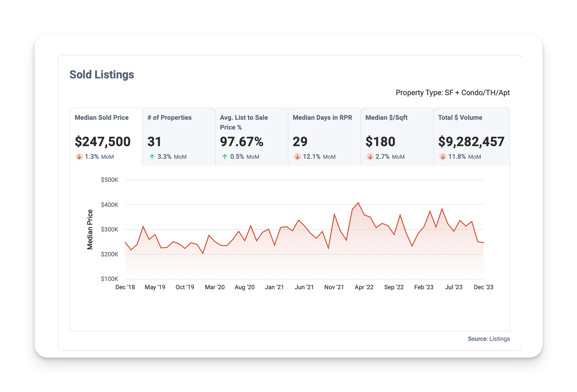This screenshot has height=392, width=577.
Task: Click the $200K y-axis label
Action: click(109, 254)
